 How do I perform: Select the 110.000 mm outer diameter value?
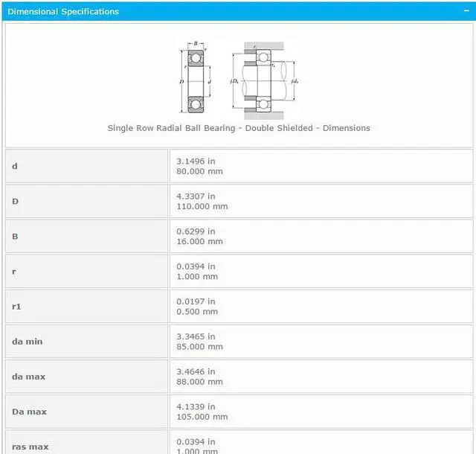202,206
